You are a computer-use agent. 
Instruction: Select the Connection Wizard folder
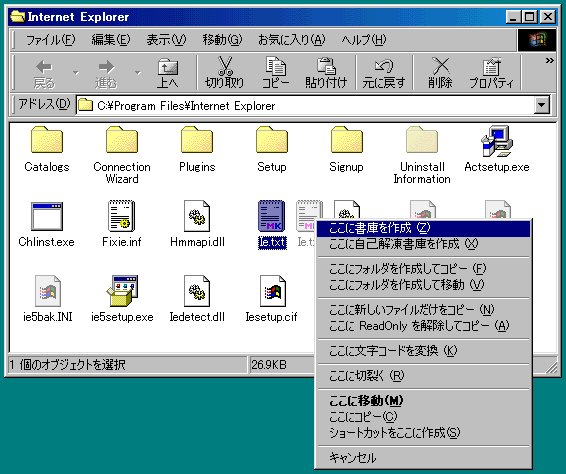coord(122,139)
